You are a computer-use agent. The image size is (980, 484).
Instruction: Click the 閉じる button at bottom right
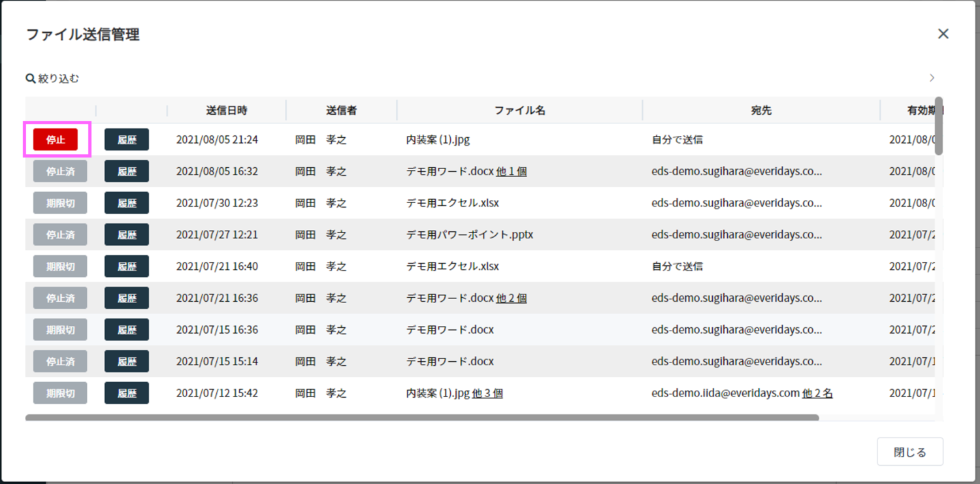point(909,451)
